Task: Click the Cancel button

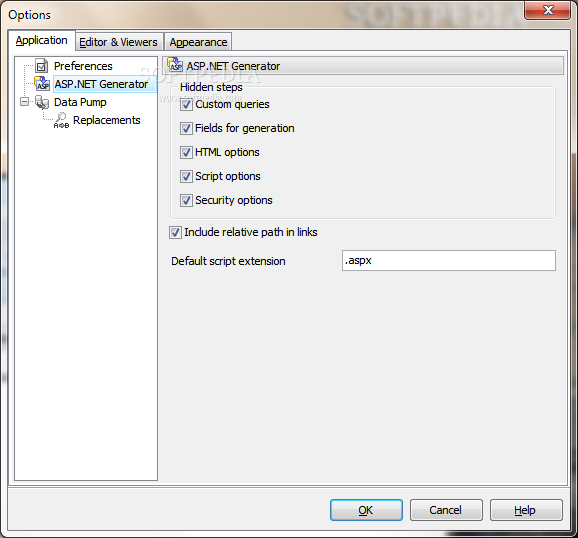Action: tap(446, 510)
